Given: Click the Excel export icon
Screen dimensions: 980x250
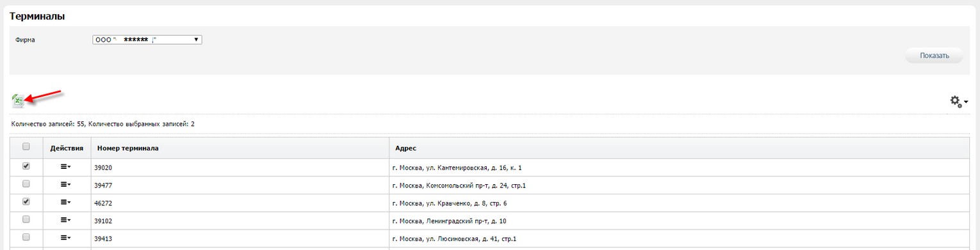Looking at the screenshot, I should (x=19, y=100).
